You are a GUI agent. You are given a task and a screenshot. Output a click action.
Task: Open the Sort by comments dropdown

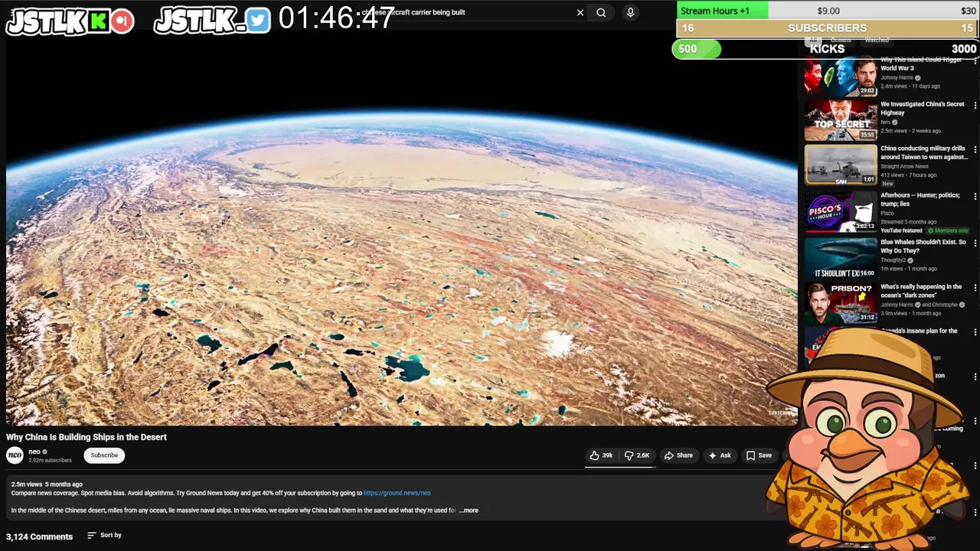click(x=104, y=535)
